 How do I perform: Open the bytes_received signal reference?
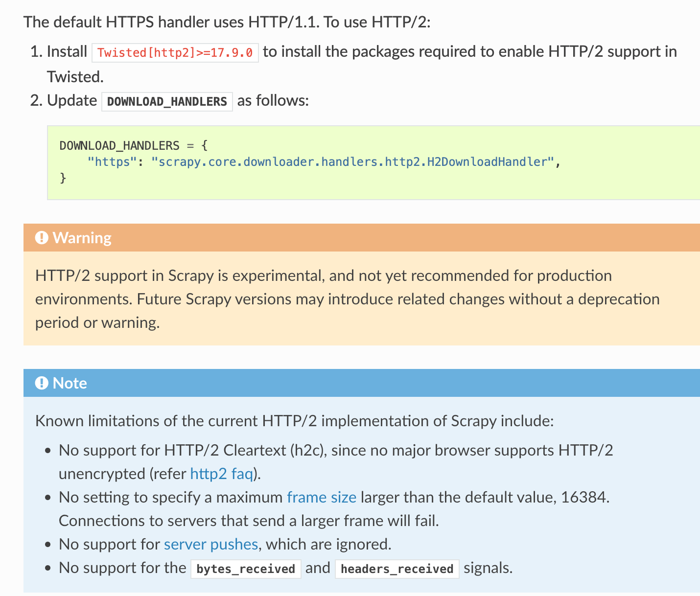point(246,569)
